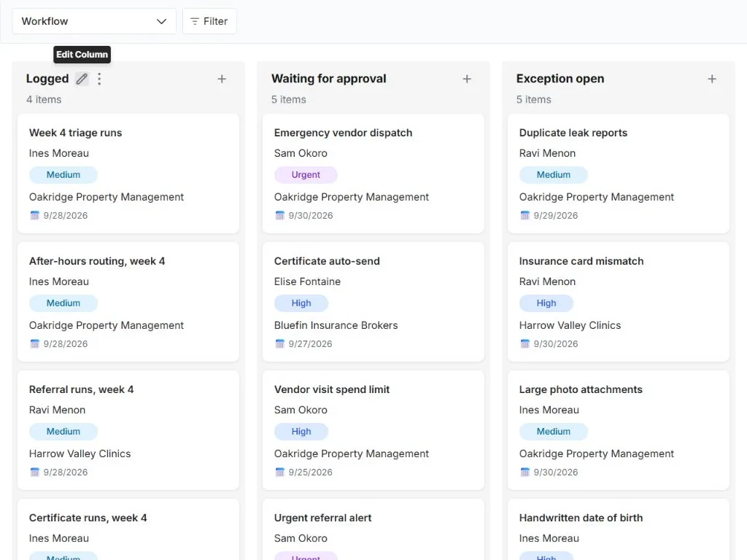This screenshot has height=560, width=747.
Task: Open the After-hours routing, week 4 card
Action: [128, 302]
